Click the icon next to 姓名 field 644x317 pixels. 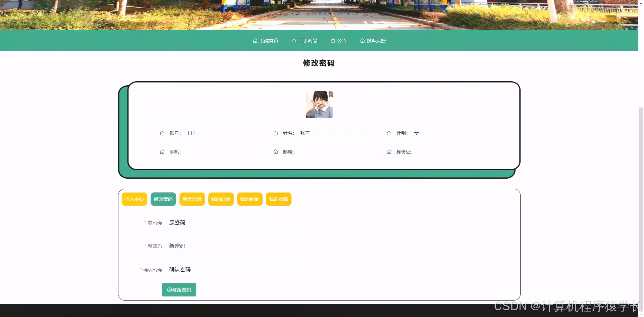[276, 133]
